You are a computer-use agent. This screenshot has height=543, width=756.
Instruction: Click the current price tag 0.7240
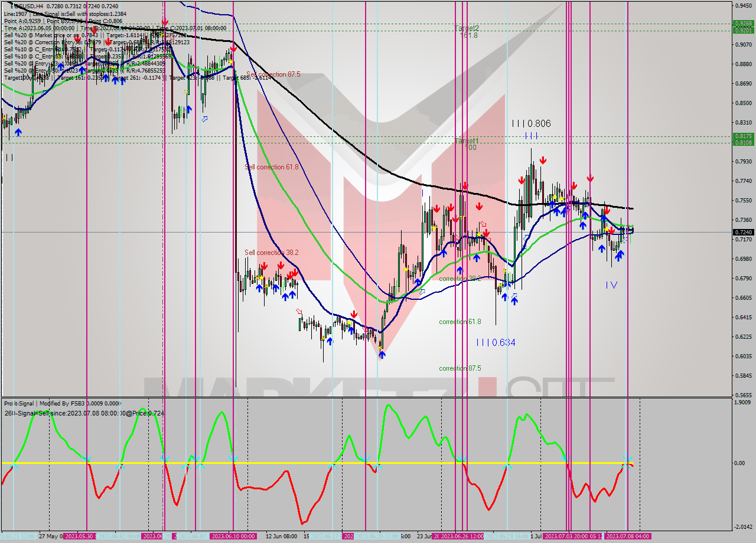tap(743, 233)
